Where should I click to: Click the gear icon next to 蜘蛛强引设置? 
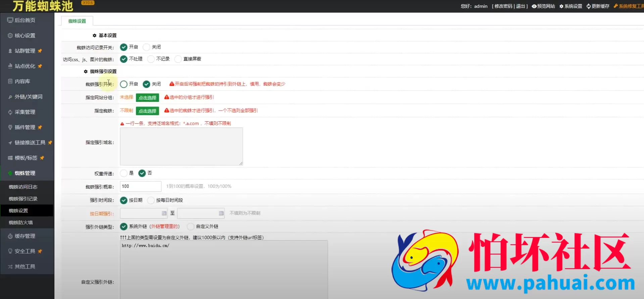[x=86, y=72]
